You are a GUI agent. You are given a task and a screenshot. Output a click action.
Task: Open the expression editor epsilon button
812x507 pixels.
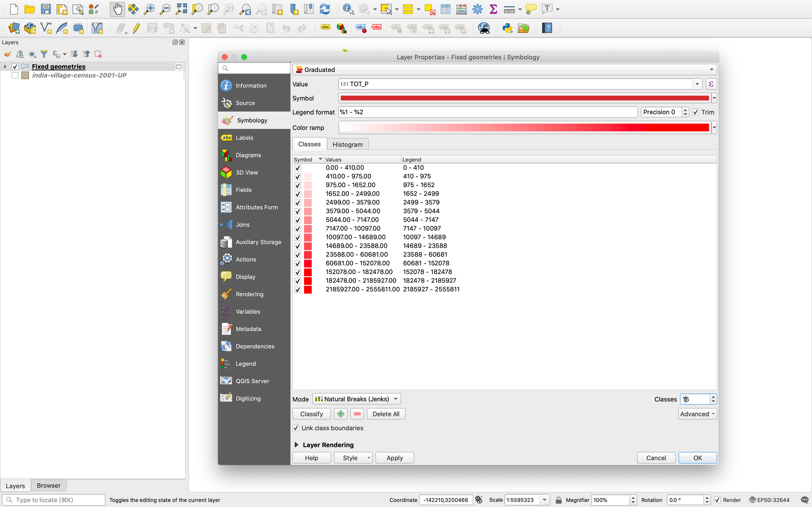click(711, 84)
